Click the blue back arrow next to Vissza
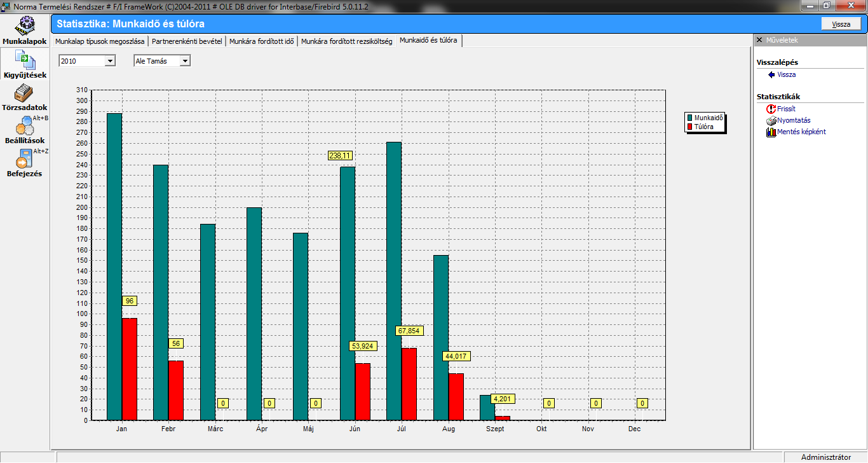868x463 pixels. 771,75
